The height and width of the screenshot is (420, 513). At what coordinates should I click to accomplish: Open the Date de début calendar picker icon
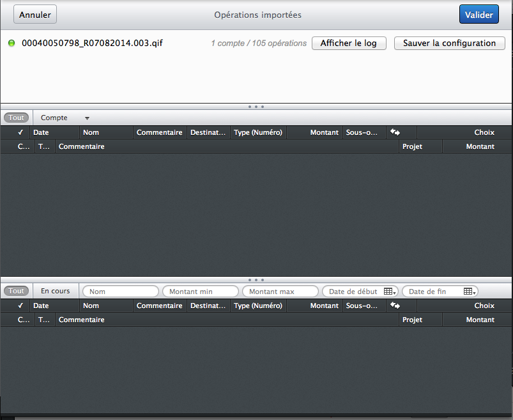coord(390,292)
